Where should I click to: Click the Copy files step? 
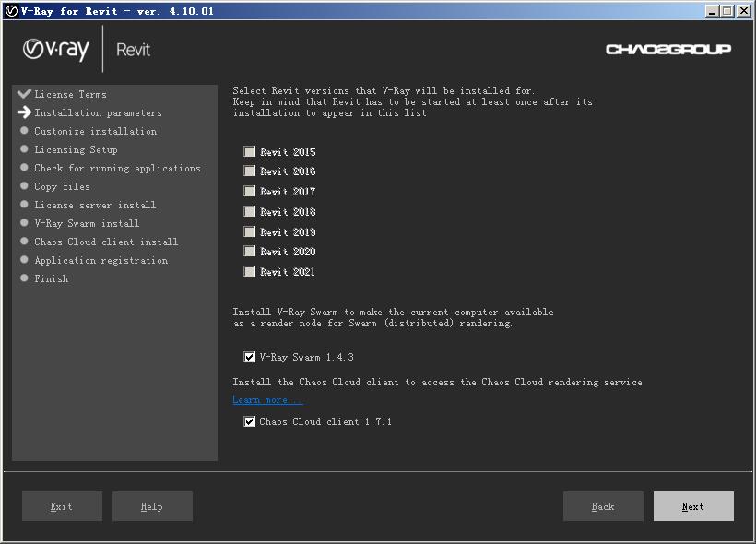tap(62, 186)
